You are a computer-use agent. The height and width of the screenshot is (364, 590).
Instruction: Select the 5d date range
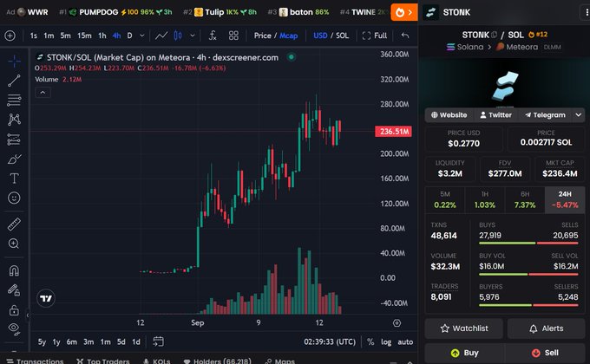click(x=121, y=341)
